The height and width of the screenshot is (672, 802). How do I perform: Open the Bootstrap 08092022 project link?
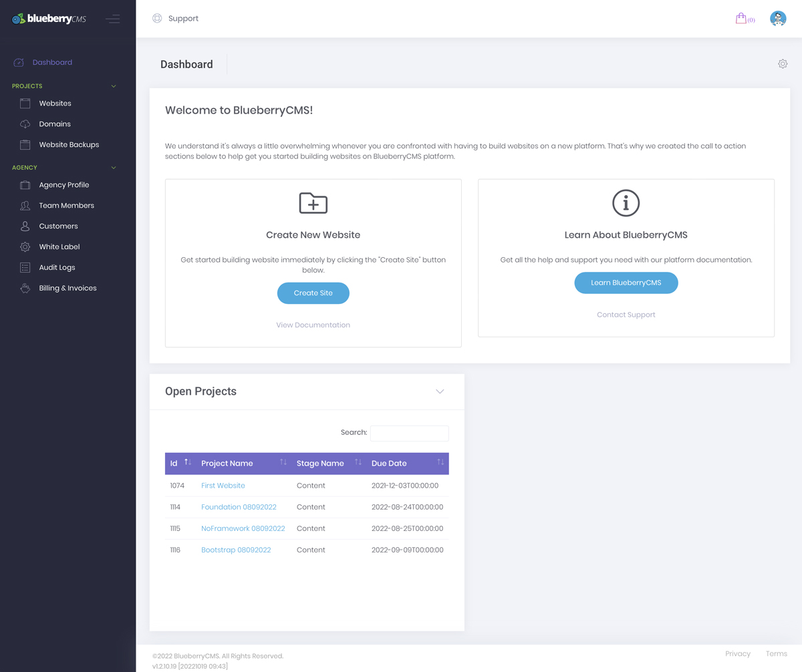point(236,550)
